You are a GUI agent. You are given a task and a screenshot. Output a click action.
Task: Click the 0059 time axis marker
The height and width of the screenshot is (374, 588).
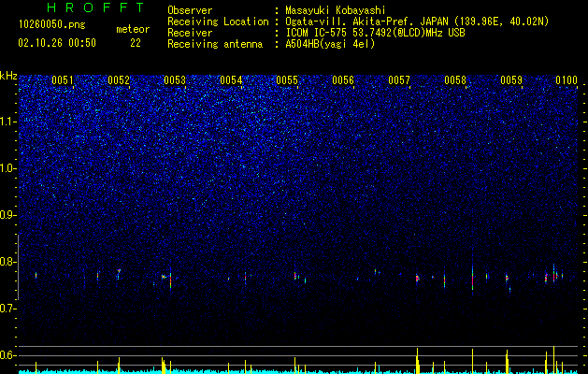click(x=511, y=80)
